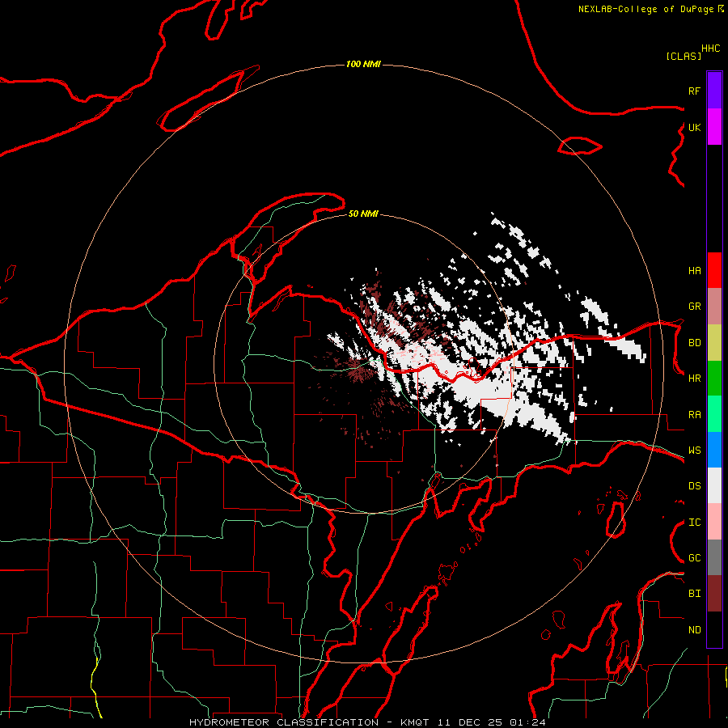
Task: Click the 'GC' legend label
Action: click(x=694, y=558)
